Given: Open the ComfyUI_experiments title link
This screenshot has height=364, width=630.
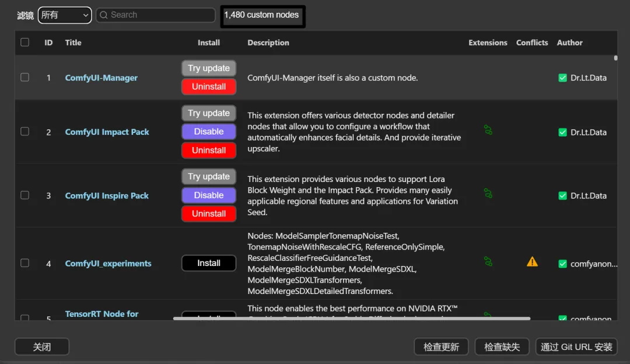Looking at the screenshot, I should 108,264.
